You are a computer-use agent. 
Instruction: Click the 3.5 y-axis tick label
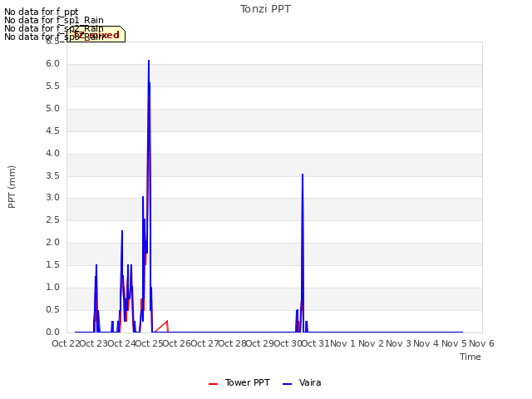click(x=52, y=175)
